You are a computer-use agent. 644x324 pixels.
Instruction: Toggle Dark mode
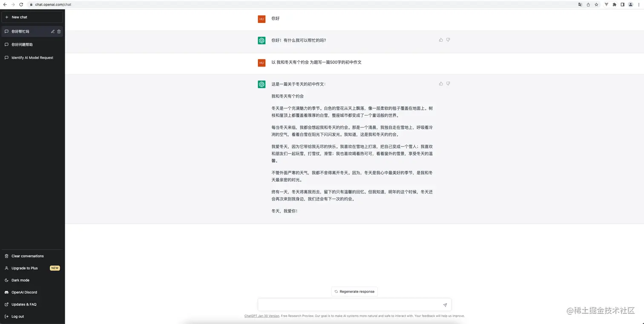(x=32, y=280)
